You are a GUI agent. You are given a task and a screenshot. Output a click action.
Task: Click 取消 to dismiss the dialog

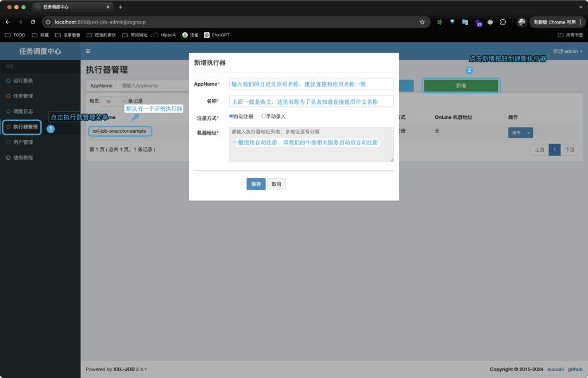[x=276, y=184]
